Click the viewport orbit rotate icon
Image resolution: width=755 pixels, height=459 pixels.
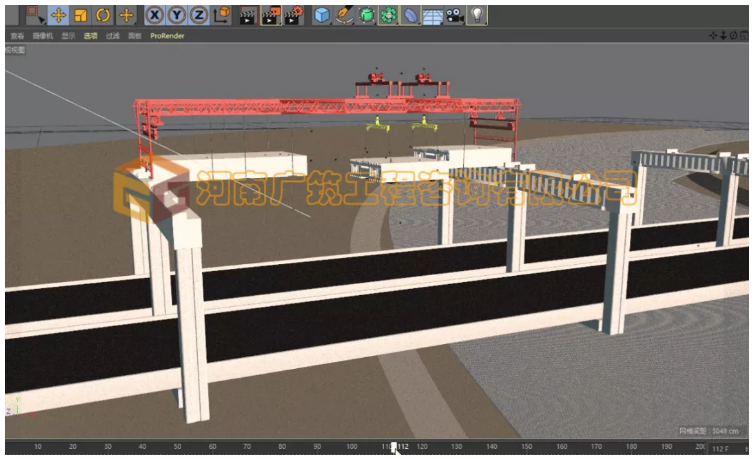click(733, 36)
